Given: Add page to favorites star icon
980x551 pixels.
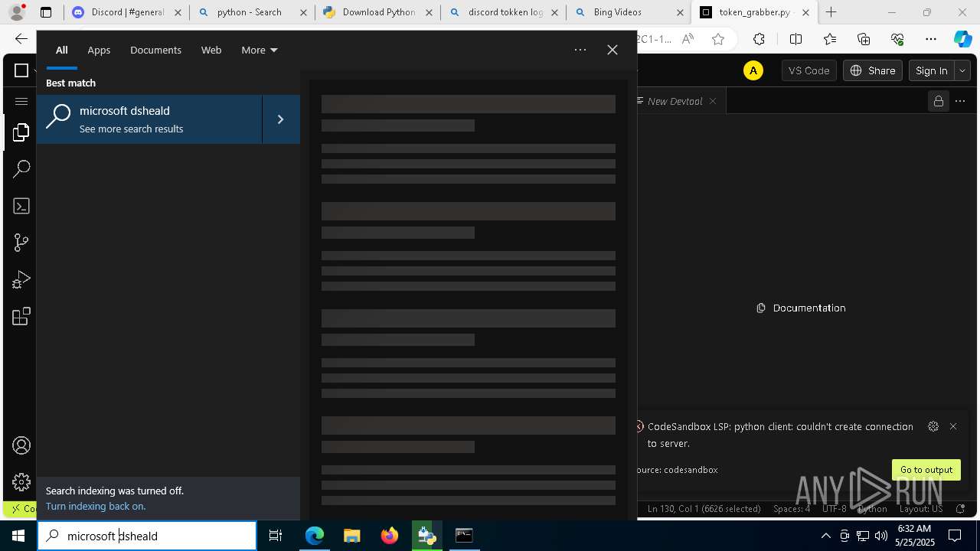Looking at the screenshot, I should click(718, 39).
